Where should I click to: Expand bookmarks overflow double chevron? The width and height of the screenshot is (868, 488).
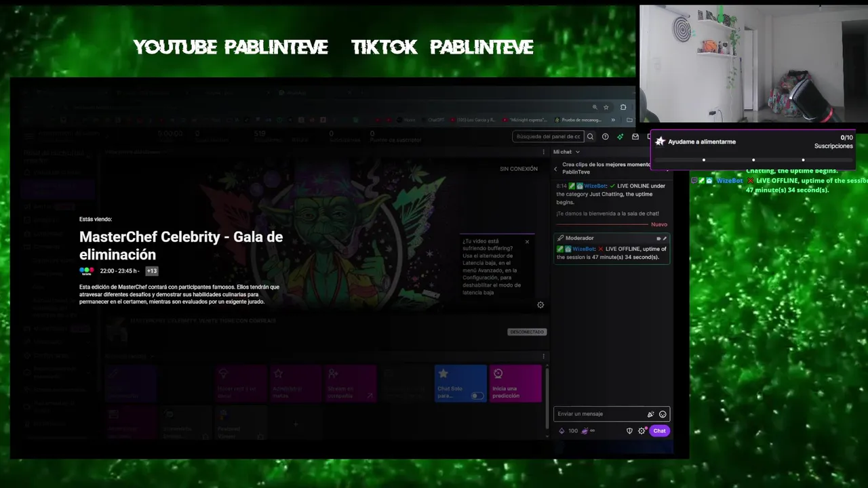[x=613, y=120]
